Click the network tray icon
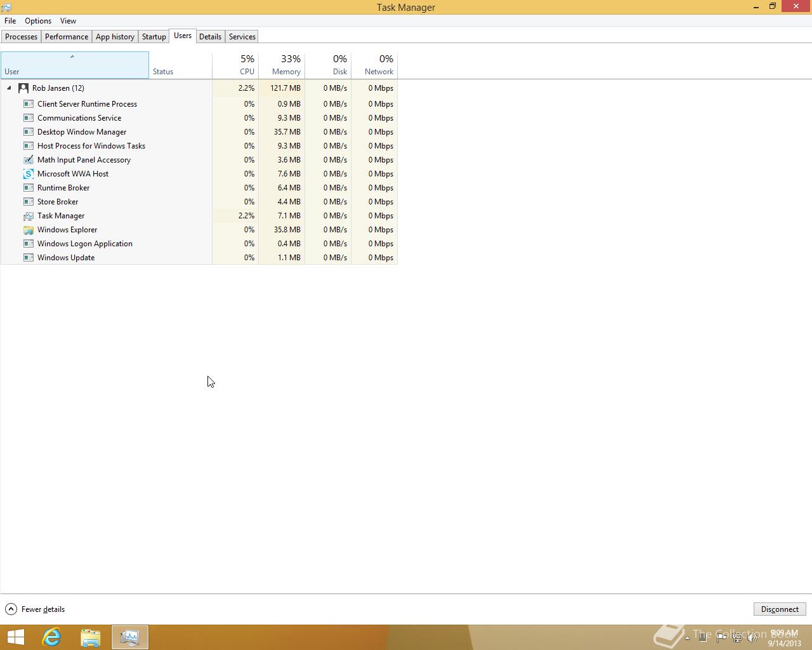 737,638
